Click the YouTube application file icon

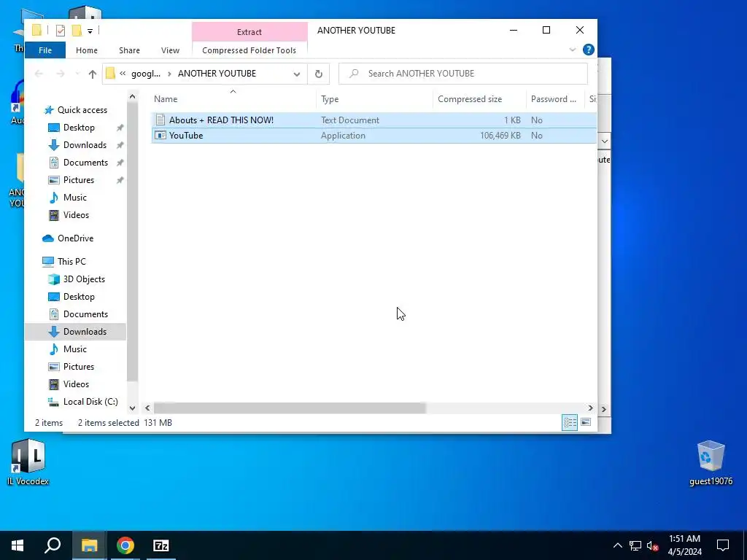160,135
